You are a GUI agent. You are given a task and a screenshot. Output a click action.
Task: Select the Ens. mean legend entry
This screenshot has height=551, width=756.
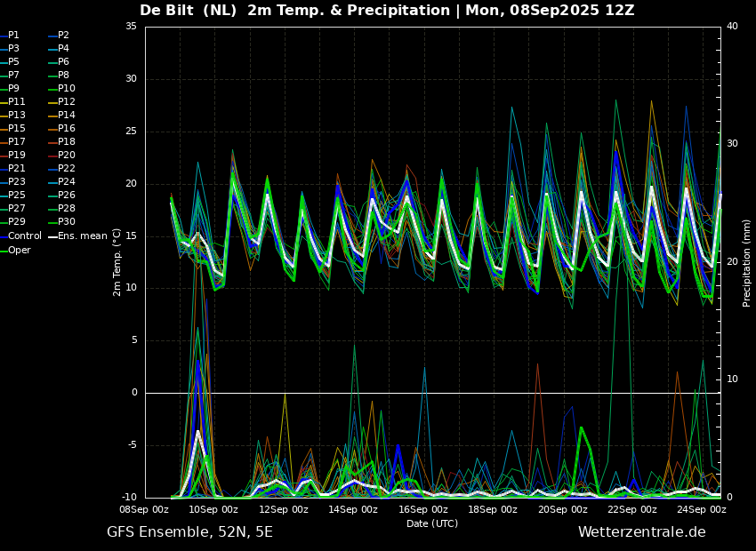pos(77,236)
